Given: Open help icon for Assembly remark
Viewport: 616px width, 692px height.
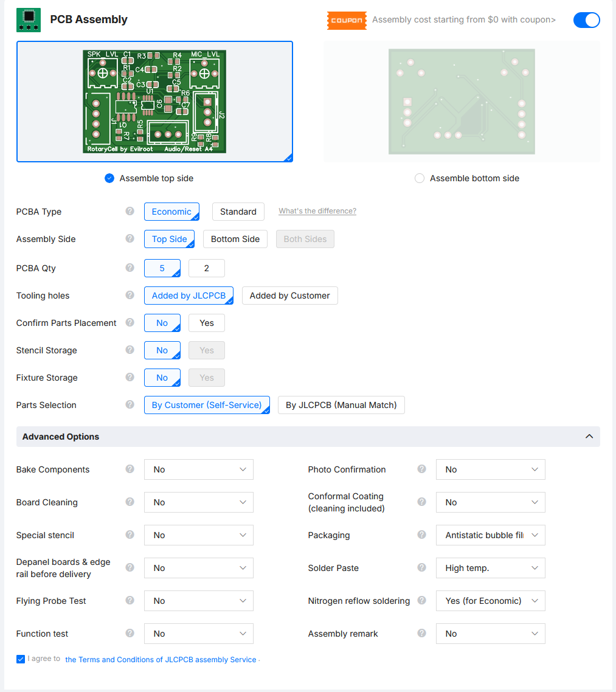Looking at the screenshot, I should 422,633.
